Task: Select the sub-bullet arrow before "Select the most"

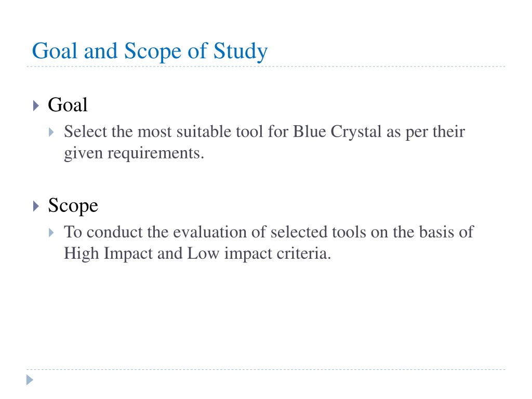Action: point(51,132)
